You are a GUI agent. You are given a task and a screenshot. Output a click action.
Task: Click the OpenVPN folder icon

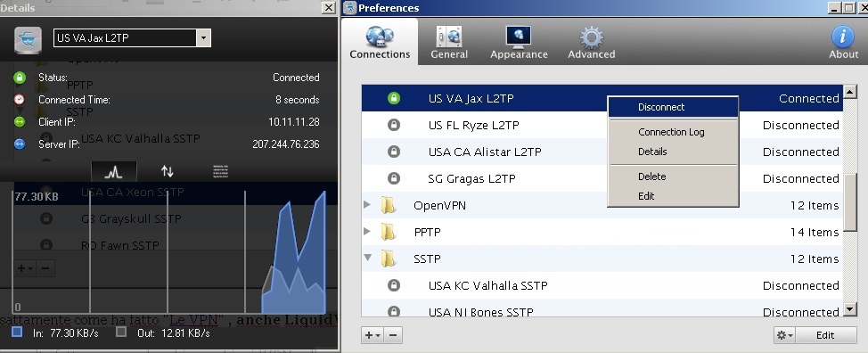[x=388, y=205]
